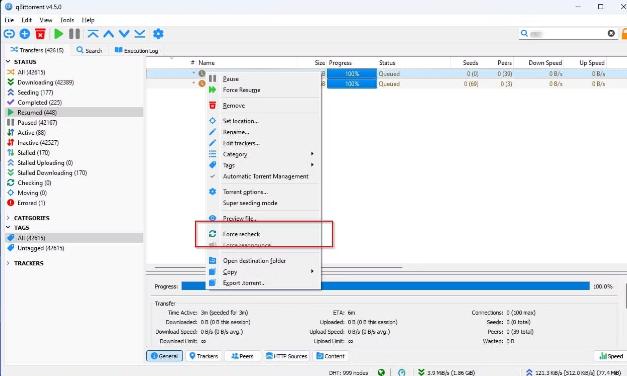This screenshot has width=627, height=376.
Task: Choose Pause in the context menu
Action: [264, 79]
